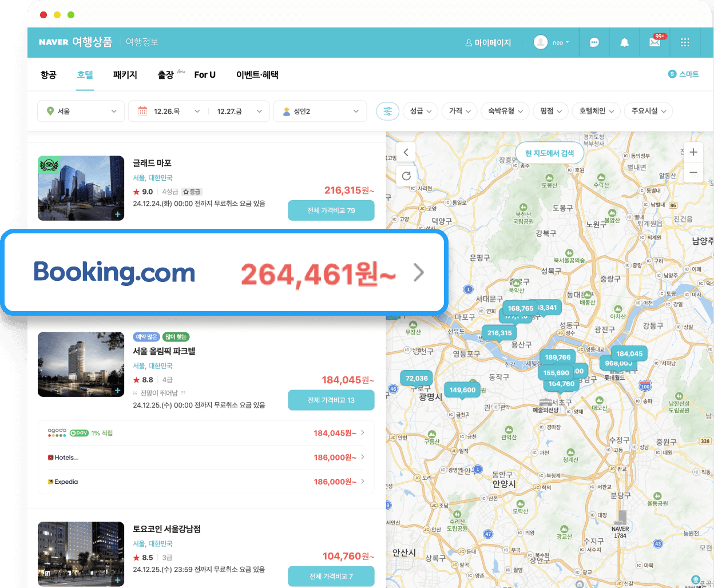Screen dimensions: 714x588
Task: Click the 등급 star badge for 글래드 마포
Action: coord(192,192)
